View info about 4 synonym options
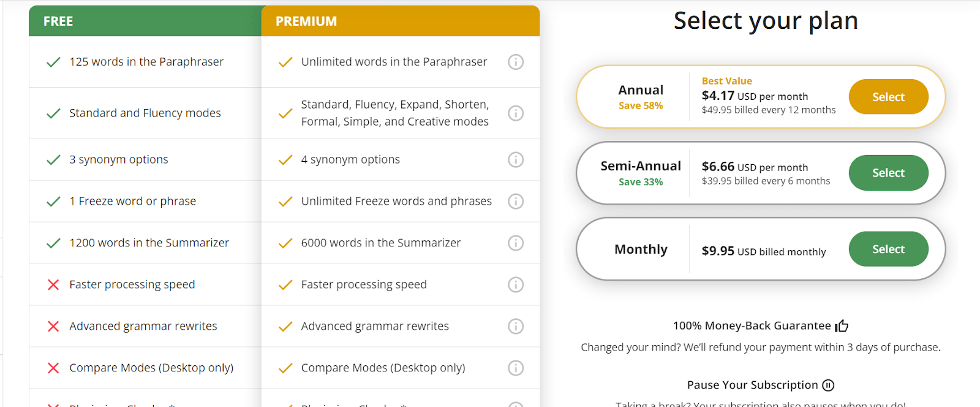The height and width of the screenshot is (407, 980). tap(516, 159)
